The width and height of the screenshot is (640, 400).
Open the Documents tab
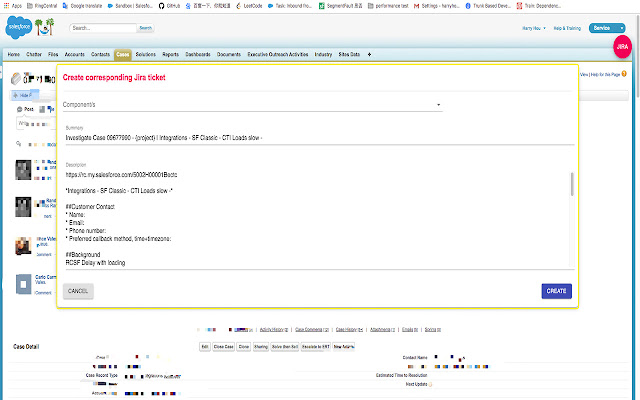click(229, 54)
